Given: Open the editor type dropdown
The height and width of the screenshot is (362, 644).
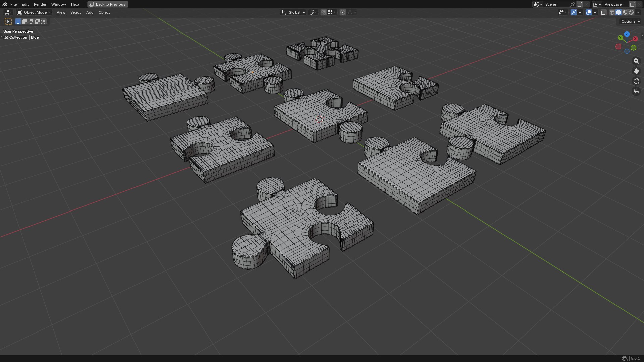Looking at the screenshot, I should 8,12.
